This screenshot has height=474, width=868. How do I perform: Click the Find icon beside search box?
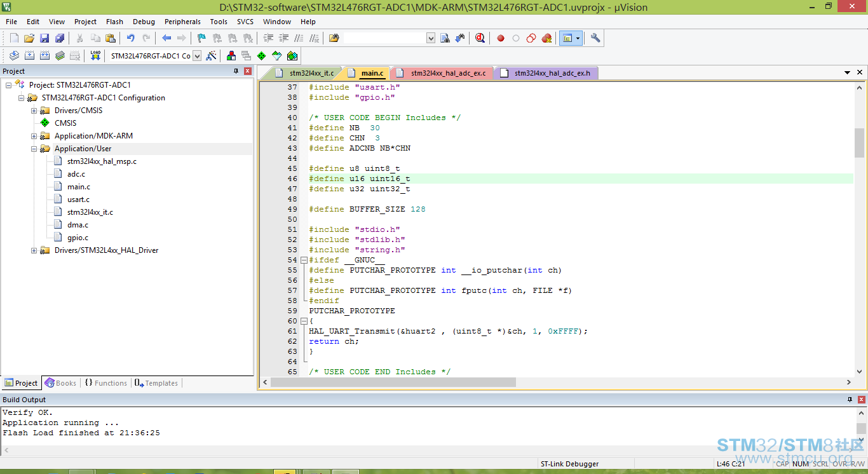(x=445, y=38)
